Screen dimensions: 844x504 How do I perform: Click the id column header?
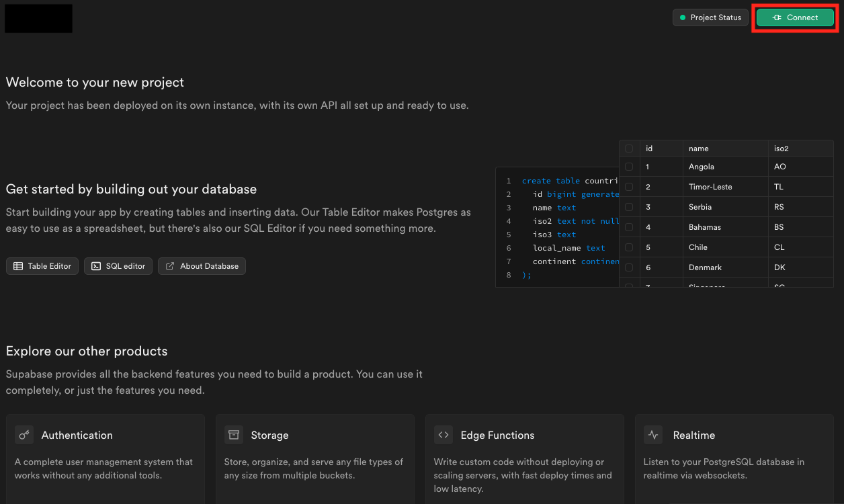(661, 149)
